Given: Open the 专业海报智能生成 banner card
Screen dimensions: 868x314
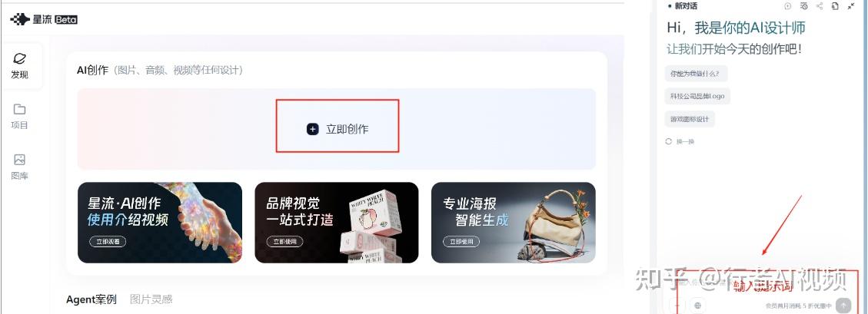Looking at the screenshot, I should tap(513, 222).
